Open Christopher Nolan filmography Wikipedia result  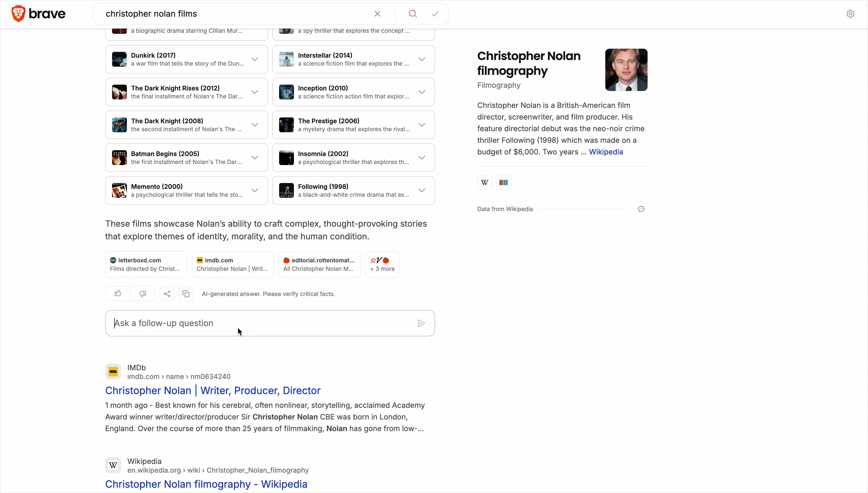pos(206,484)
